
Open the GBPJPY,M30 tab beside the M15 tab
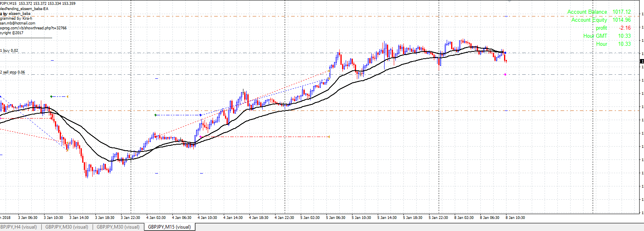tap(118, 227)
